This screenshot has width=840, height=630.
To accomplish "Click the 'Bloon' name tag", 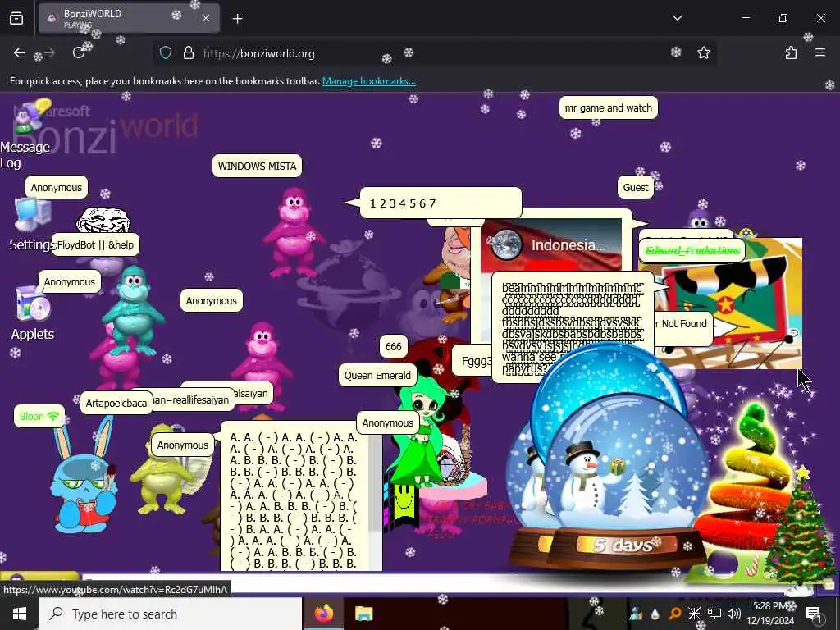I will (x=39, y=416).
